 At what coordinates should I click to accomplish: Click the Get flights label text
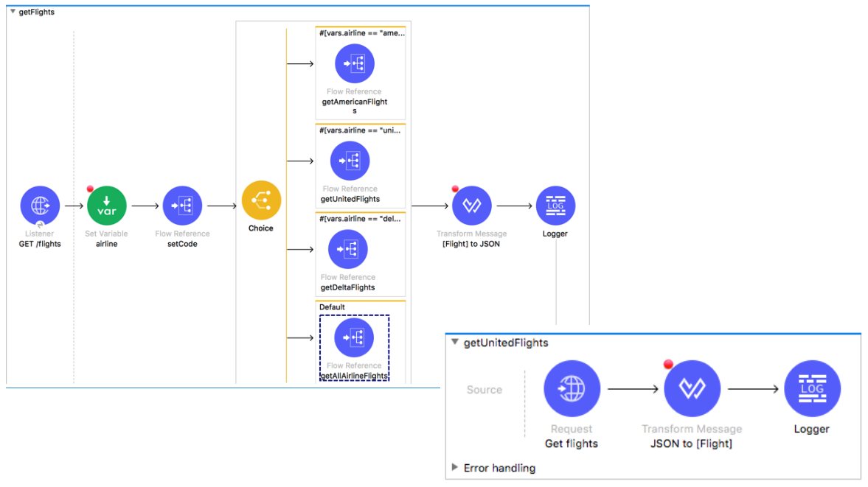pyautogui.click(x=572, y=444)
